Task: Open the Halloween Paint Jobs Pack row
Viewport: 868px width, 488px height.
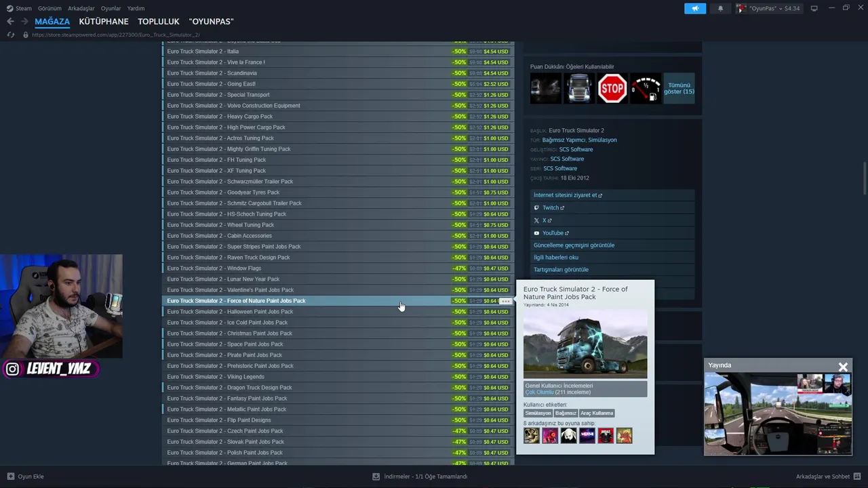Action: (x=338, y=312)
